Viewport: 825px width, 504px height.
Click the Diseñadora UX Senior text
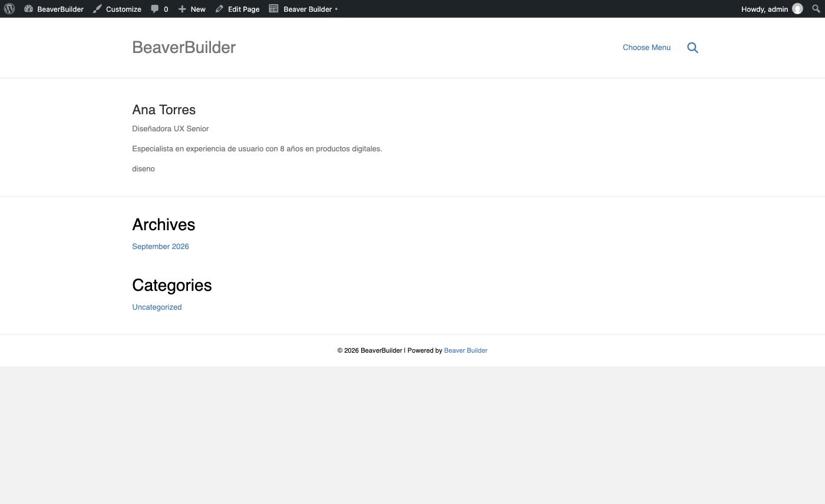coord(170,129)
